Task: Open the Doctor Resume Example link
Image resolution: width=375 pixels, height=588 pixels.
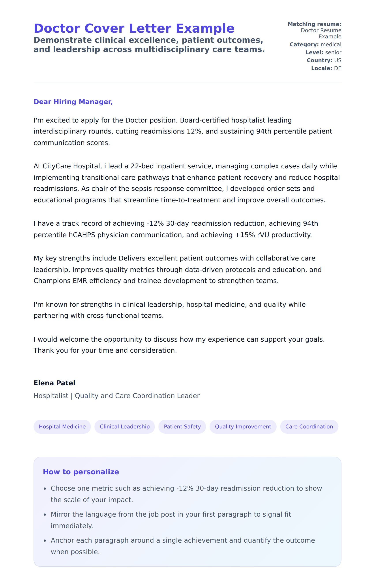Action: [x=321, y=33]
